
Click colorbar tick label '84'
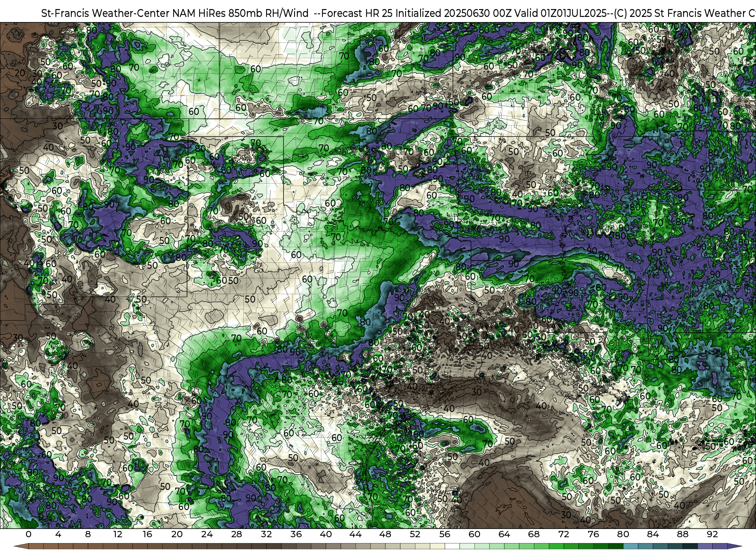(653, 534)
